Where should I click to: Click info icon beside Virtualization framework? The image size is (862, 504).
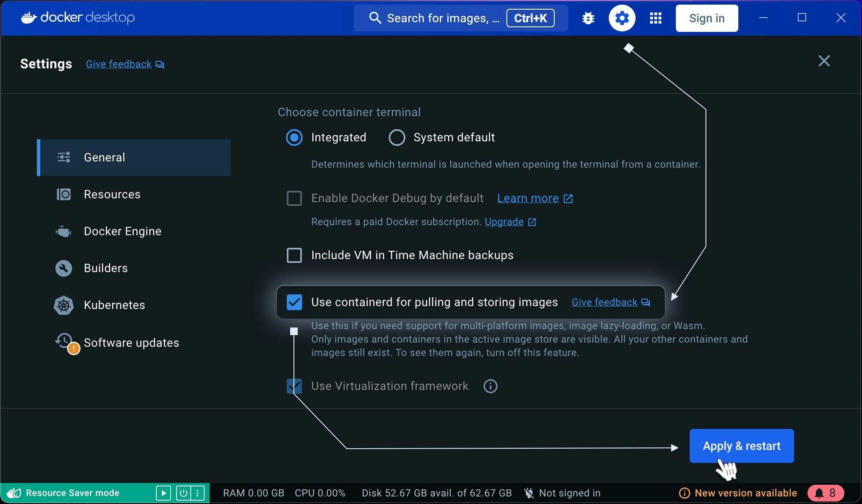tap(490, 386)
